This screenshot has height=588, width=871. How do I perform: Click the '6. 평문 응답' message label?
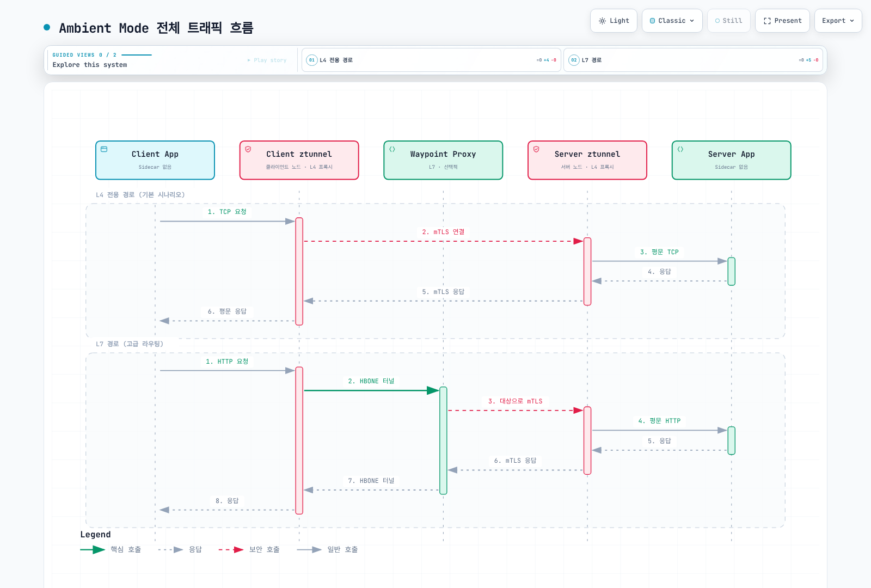(x=227, y=311)
